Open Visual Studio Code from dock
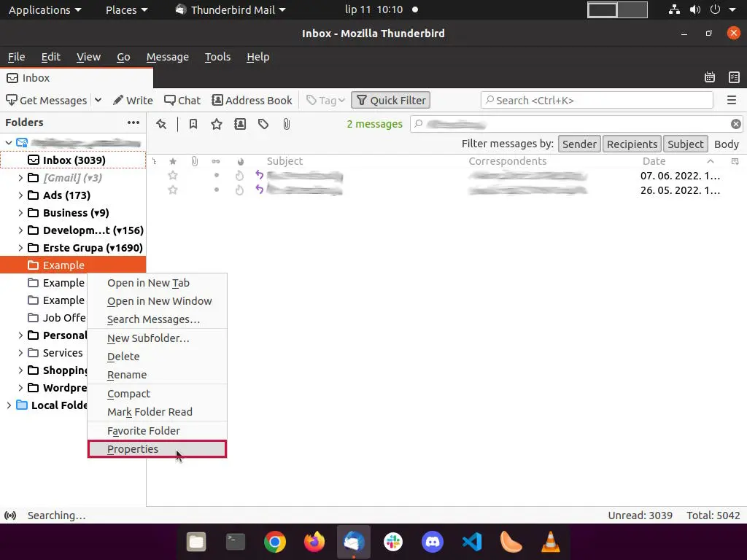Screen dimensions: 747x560 click(472, 542)
